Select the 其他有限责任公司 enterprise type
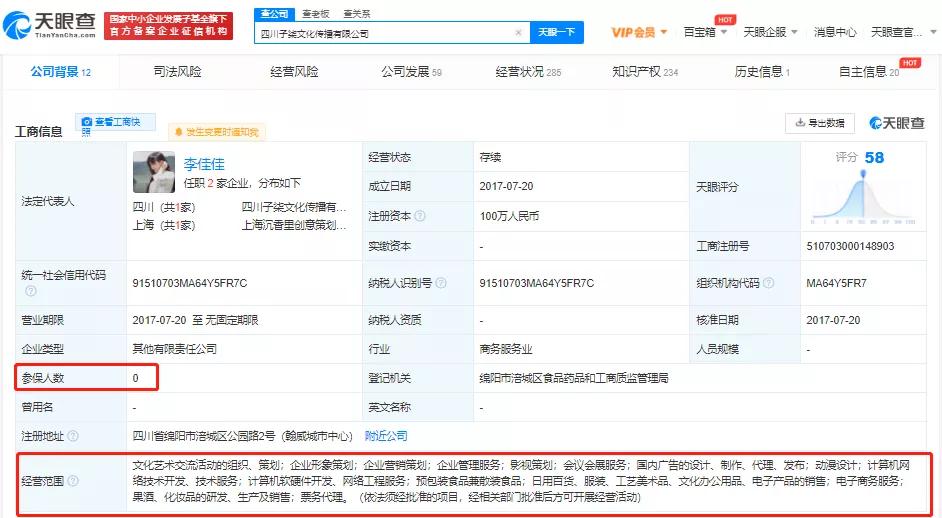This screenshot has height=518, width=942. pyautogui.click(x=175, y=349)
